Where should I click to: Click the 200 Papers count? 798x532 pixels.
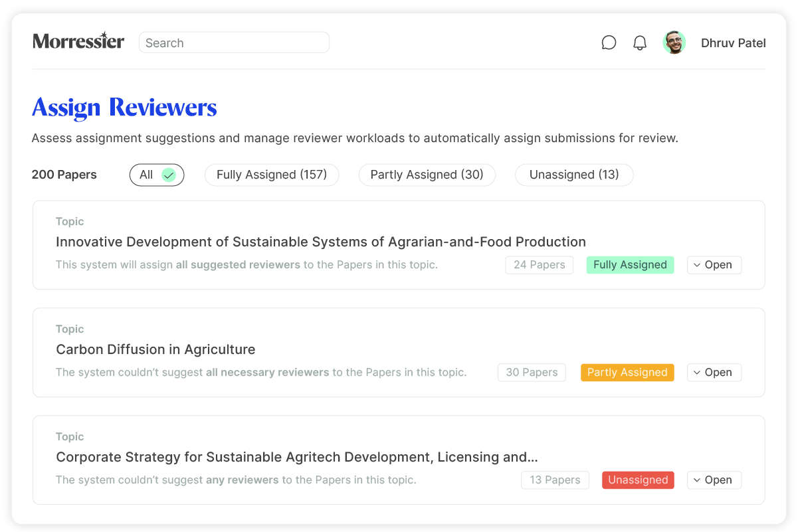[x=64, y=175]
